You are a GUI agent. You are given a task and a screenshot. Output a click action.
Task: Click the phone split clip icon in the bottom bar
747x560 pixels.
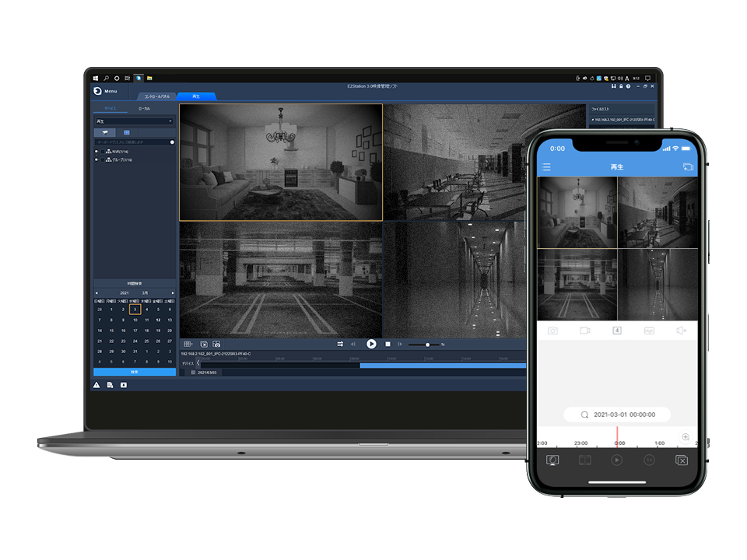click(585, 460)
